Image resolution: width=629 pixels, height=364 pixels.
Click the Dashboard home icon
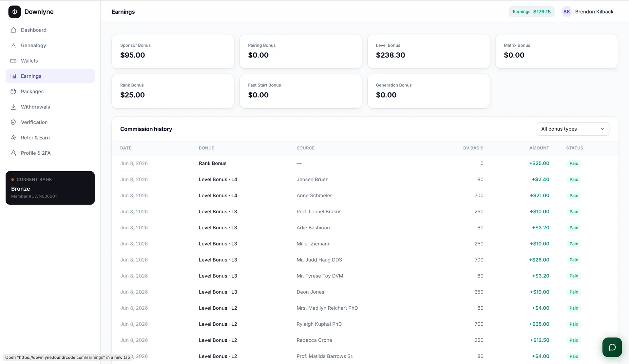click(13, 30)
